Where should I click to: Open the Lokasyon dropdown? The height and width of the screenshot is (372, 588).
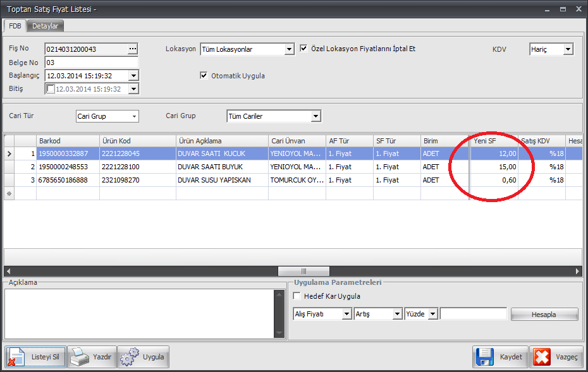click(289, 49)
